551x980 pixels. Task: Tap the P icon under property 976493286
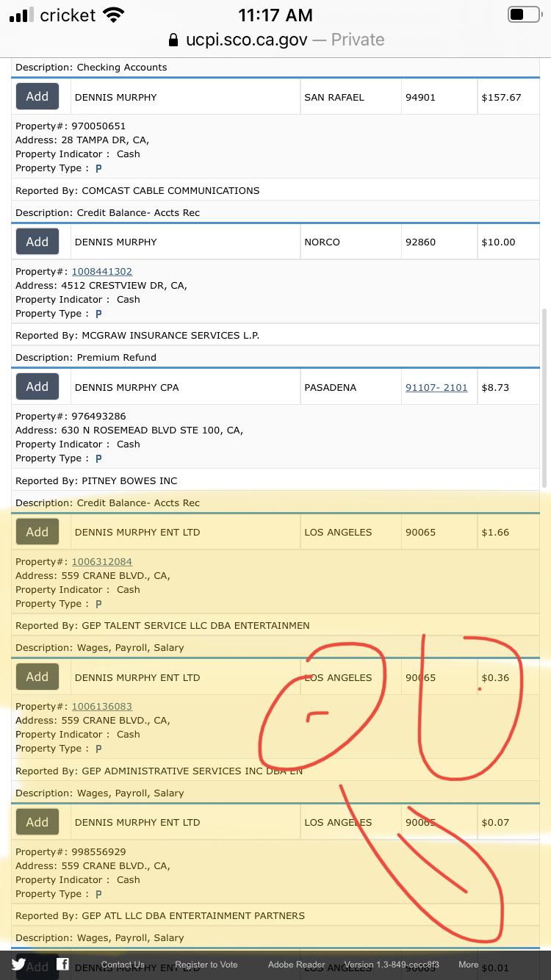coord(98,458)
